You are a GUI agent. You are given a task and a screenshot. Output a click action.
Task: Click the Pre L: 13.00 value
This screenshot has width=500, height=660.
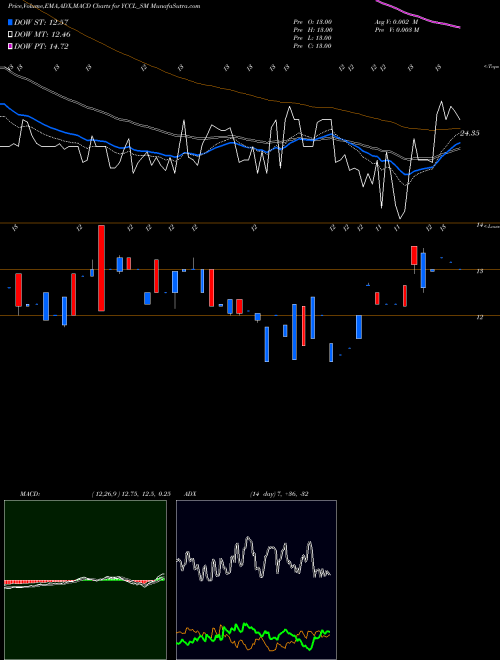(x=313, y=38)
